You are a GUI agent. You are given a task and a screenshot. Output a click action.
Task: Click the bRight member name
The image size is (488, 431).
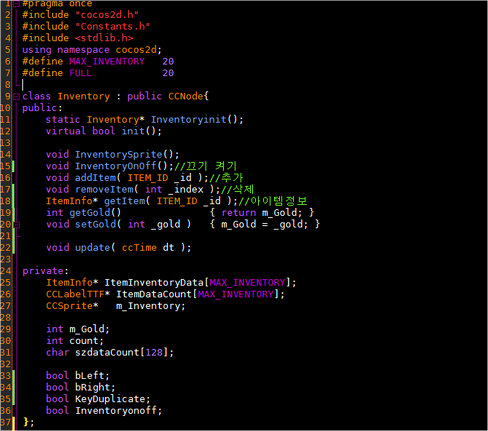pos(92,387)
